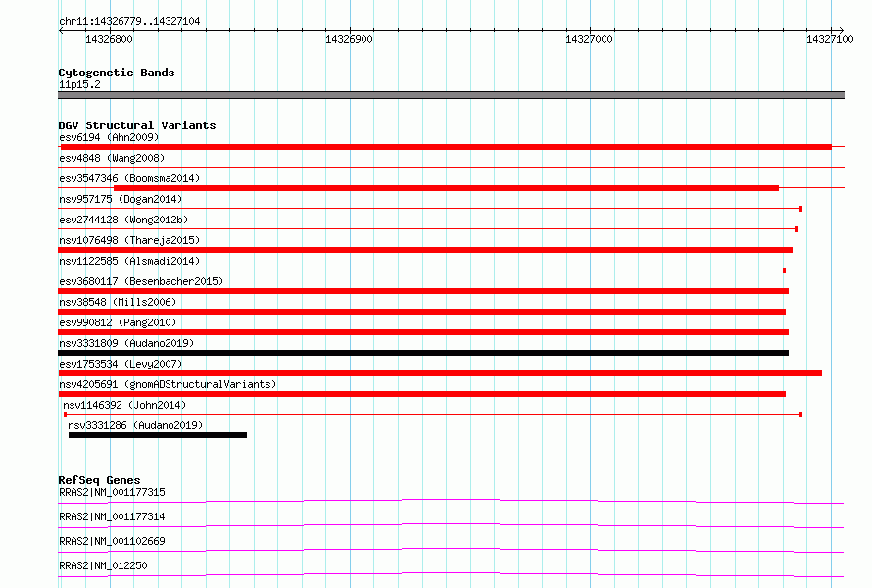The width and height of the screenshot is (872, 588).
Task: Select the short black nsv3331286 variant bar
Action: [x=158, y=435]
